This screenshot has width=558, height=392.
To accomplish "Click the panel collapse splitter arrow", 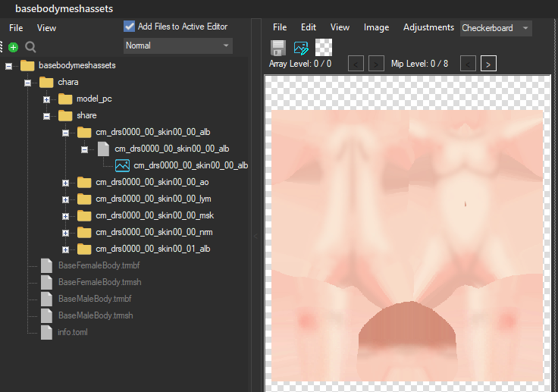I will (255, 236).
